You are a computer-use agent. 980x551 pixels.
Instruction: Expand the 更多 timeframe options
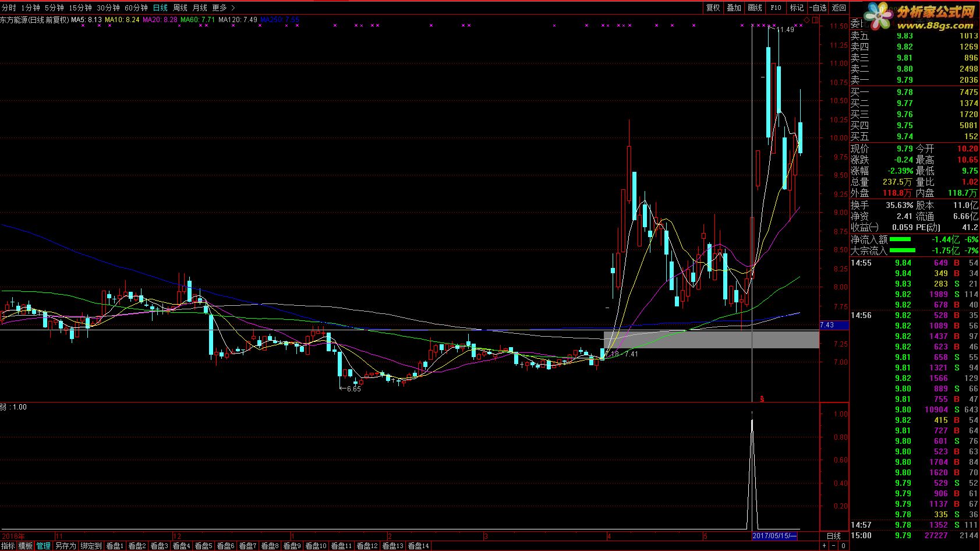point(224,8)
